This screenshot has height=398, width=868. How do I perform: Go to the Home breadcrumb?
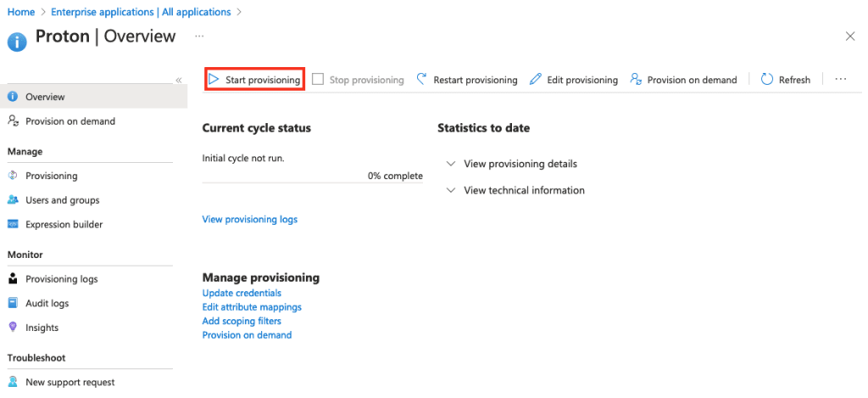pos(21,12)
